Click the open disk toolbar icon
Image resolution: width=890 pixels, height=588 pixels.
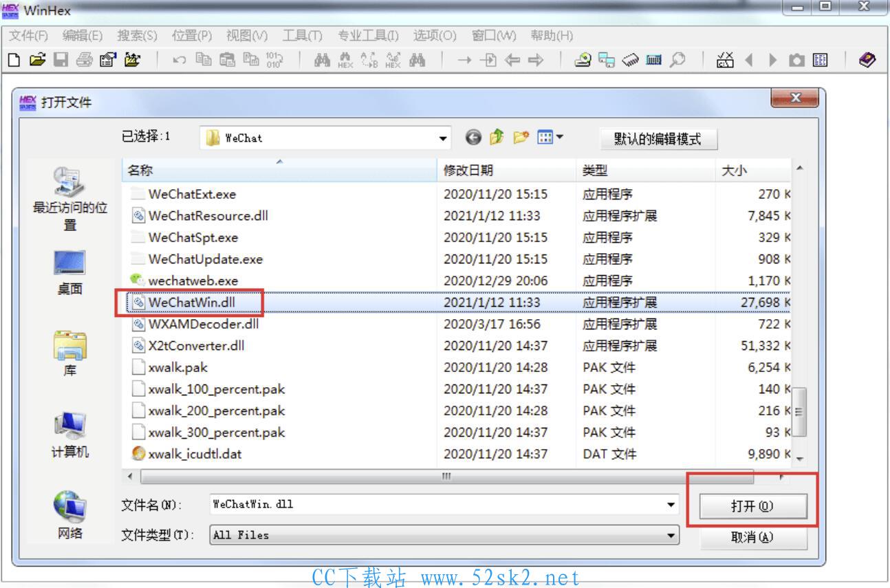[583, 61]
